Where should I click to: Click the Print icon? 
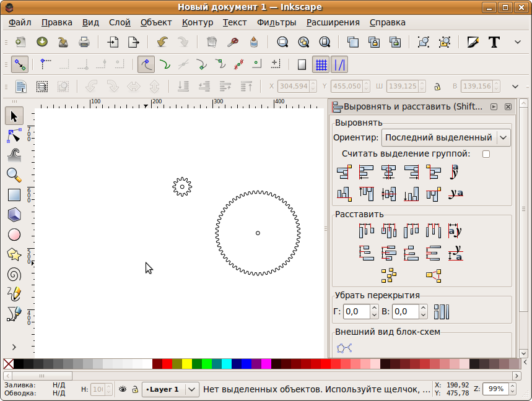84,42
